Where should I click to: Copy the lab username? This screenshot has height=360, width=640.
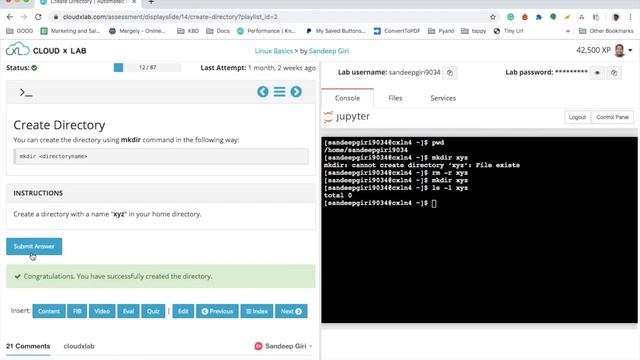click(450, 73)
